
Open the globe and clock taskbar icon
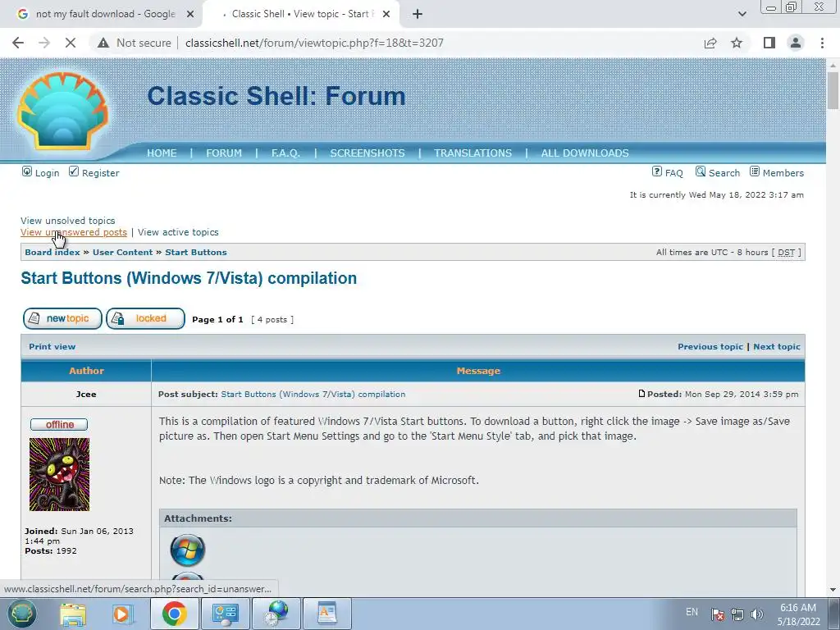(276, 614)
